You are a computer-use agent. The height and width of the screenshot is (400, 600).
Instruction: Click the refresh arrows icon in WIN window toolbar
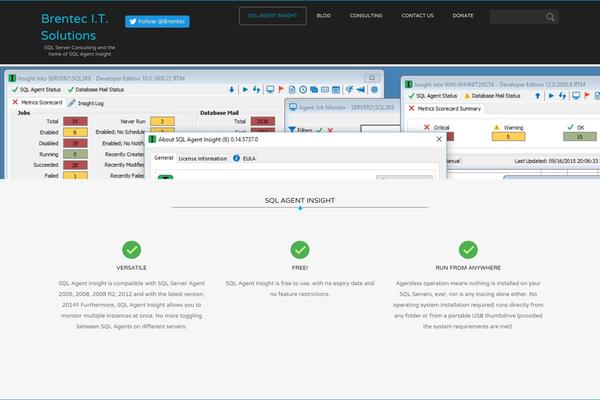[562, 96]
